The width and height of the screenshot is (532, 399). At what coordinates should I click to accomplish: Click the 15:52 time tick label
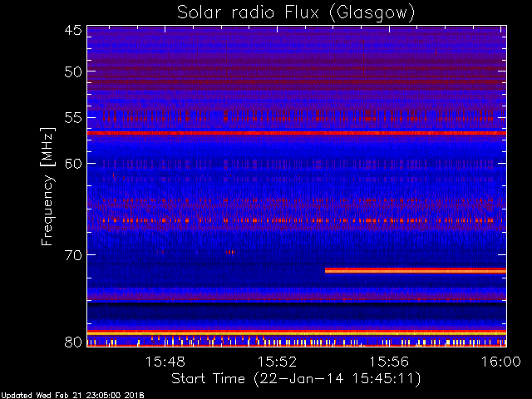click(x=277, y=362)
